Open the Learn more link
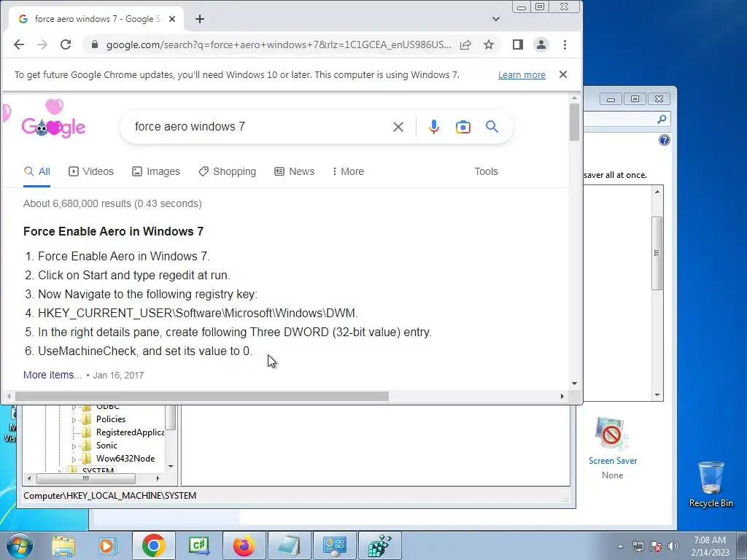747x560 pixels. tap(522, 75)
